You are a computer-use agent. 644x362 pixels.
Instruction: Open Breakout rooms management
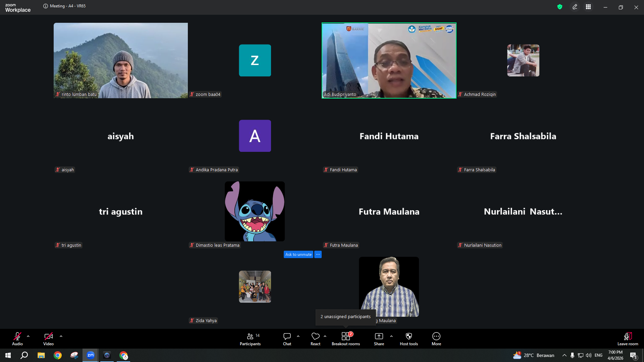tap(346, 339)
